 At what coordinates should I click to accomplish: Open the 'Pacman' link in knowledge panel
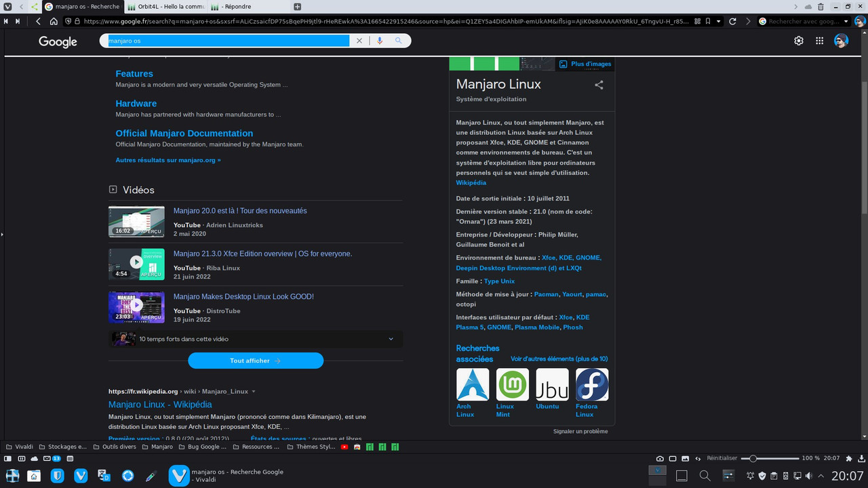[x=547, y=294]
